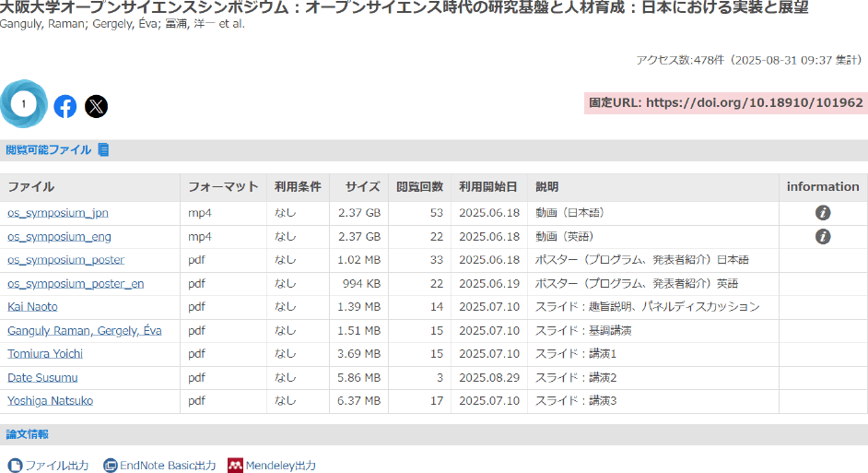868x473 pixels.
Task: Click the description スライド：基調講演
Action: click(583, 331)
